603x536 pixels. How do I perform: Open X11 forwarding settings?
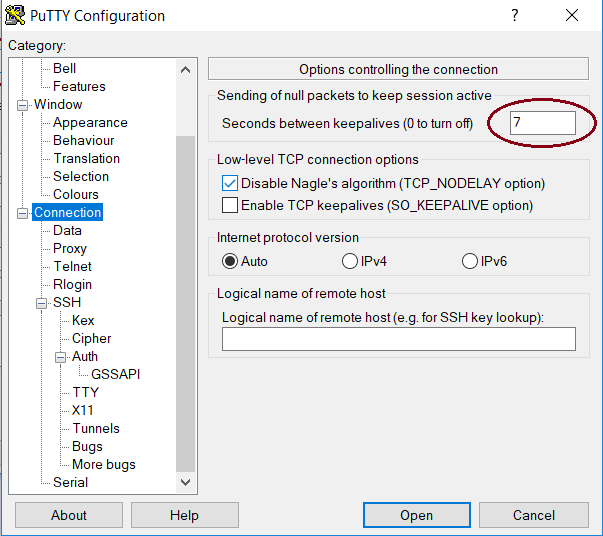click(83, 411)
